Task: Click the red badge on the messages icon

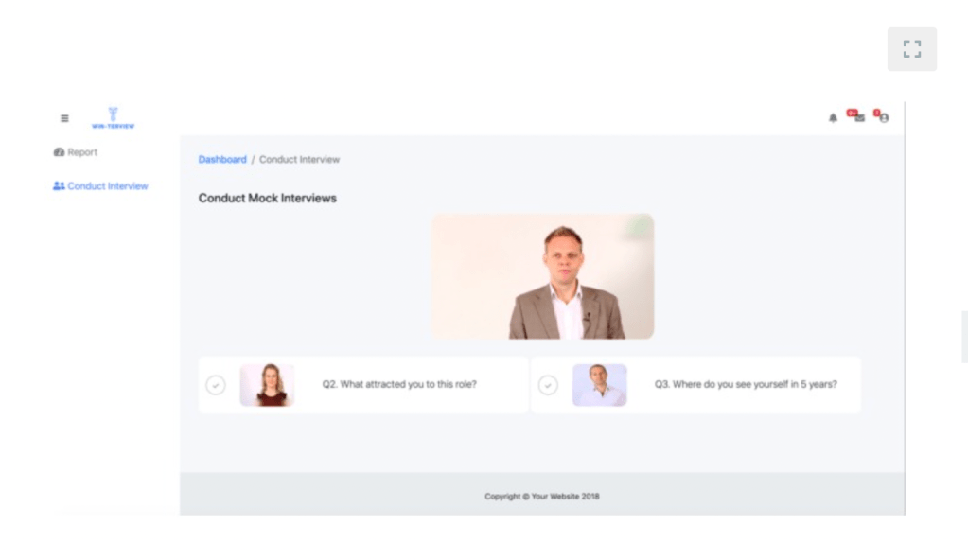Action: click(852, 113)
